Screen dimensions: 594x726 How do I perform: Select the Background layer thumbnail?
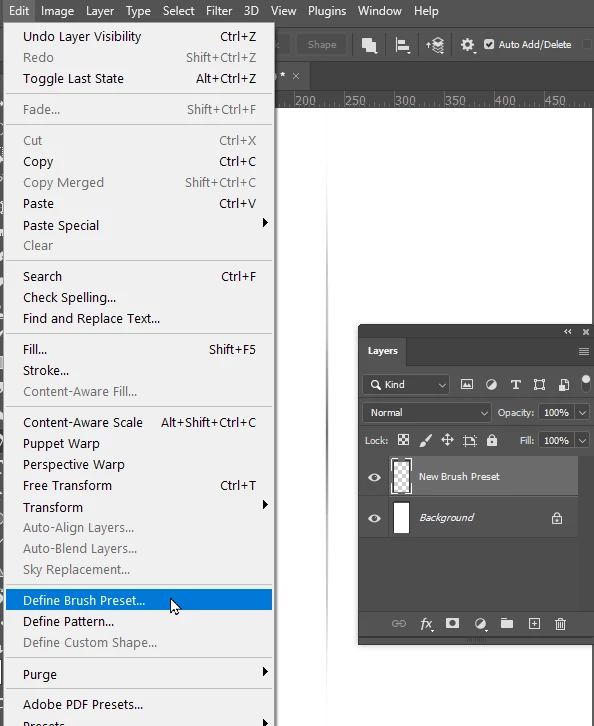401,518
